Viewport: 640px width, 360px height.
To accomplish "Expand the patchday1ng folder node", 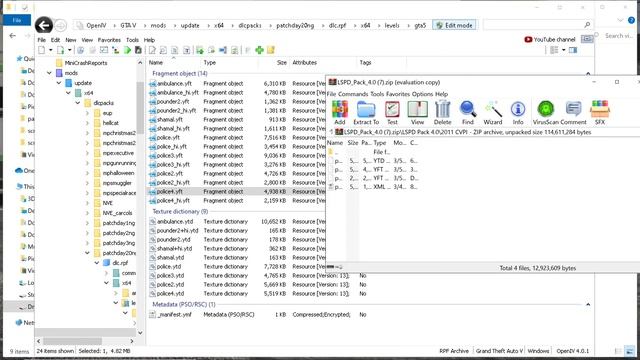I will (87, 223).
